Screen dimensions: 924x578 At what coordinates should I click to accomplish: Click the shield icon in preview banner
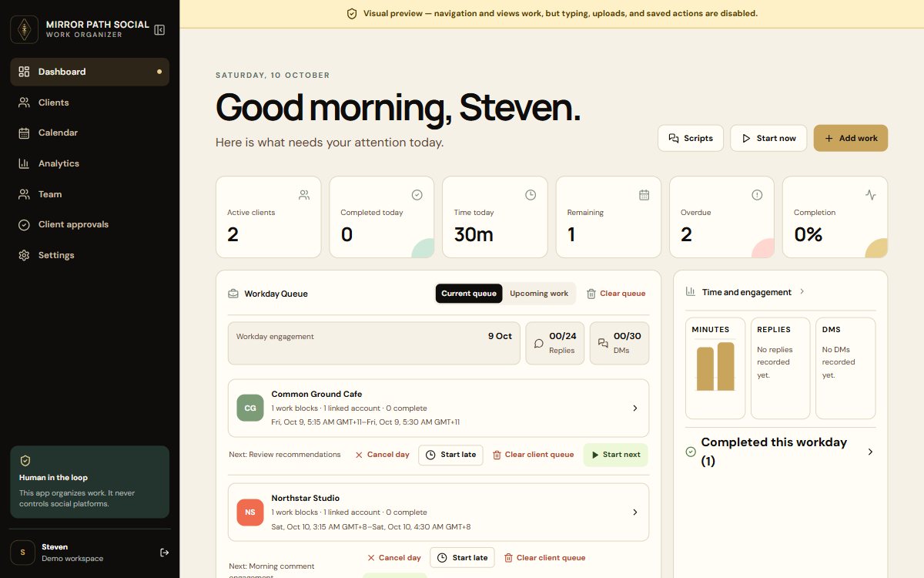click(x=352, y=13)
